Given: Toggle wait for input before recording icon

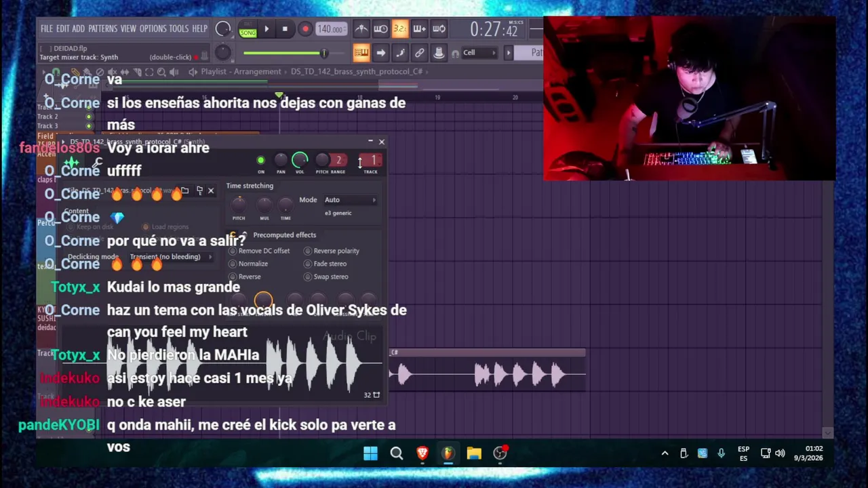Looking at the screenshot, I should 380,28.
